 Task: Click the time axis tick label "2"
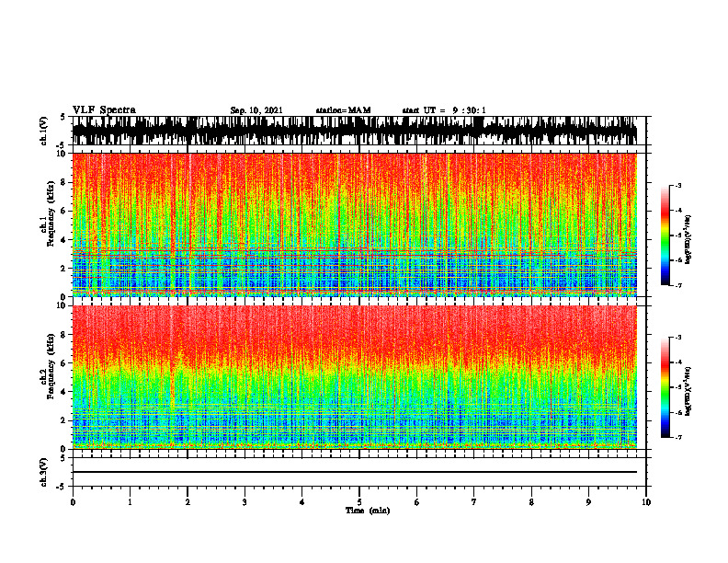(188, 502)
